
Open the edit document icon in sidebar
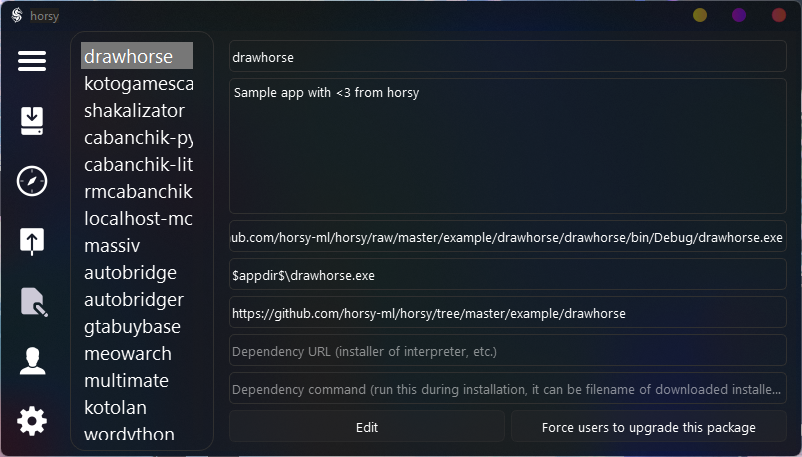(32, 301)
